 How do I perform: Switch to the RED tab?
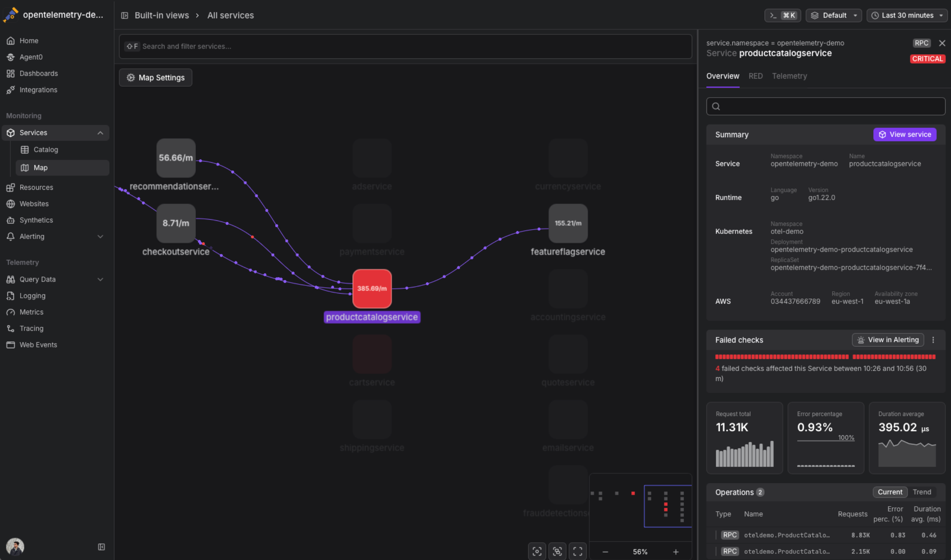[x=755, y=76]
